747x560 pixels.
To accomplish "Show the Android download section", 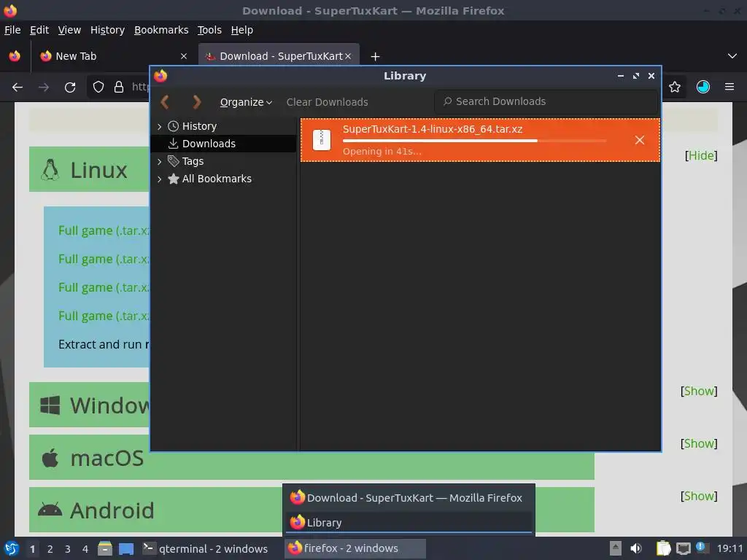I will pyautogui.click(x=699, y=496).
